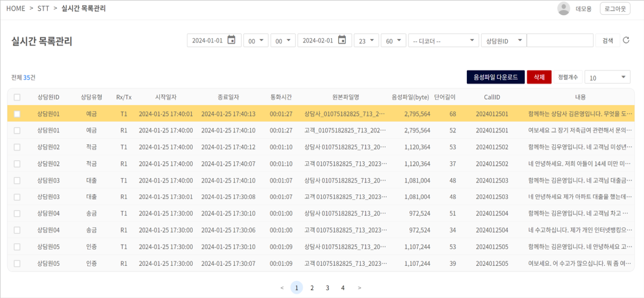Click 음성파일 다운로드 button

point(495,77)
